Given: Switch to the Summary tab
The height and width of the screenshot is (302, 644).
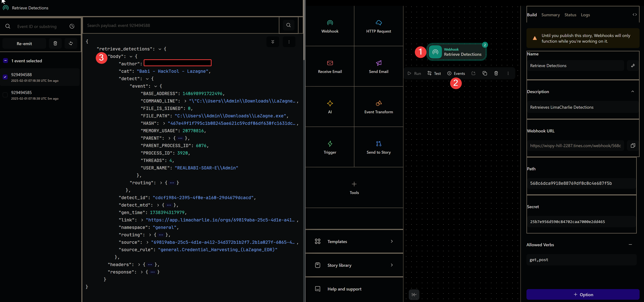Looking at the screenshot, I should coord(551,15).
